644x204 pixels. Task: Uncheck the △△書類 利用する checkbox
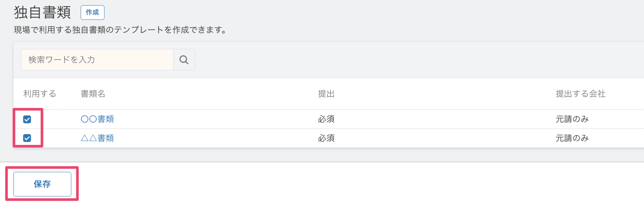pyautogui.click(x=27, y=138)
